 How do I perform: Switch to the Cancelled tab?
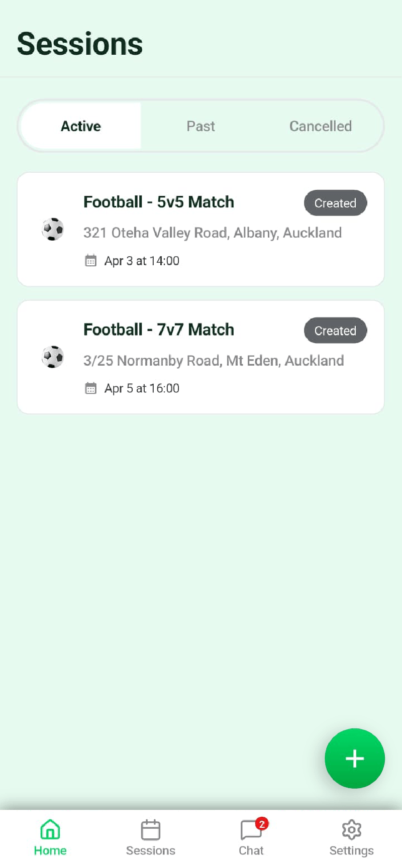[321, 126]
